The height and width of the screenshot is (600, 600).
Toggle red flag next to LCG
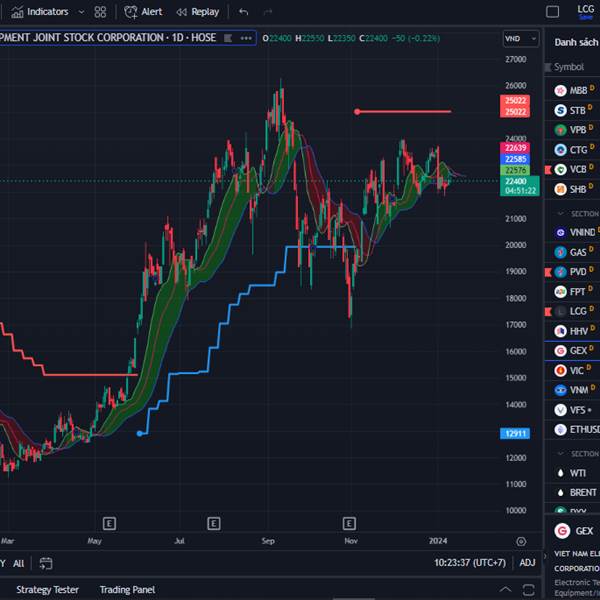click(548, 311)
